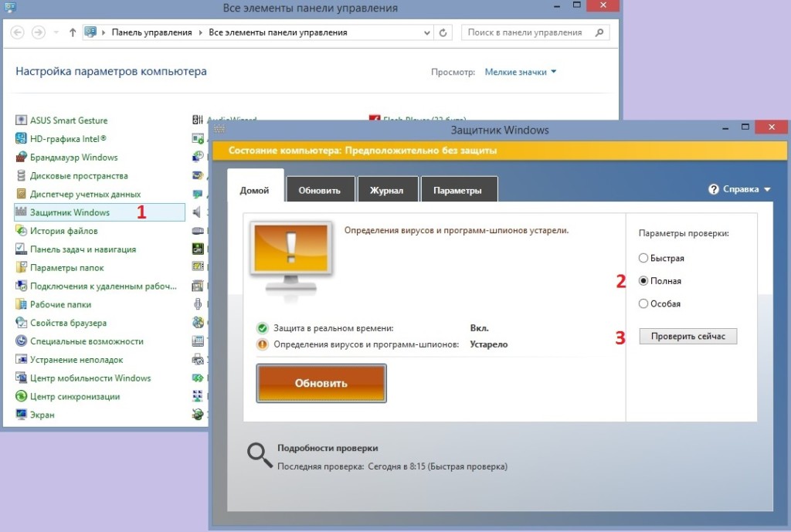Open recent locations arrow in Control Panel
Image resolution: width=791 pixels, height=532 pixels.
coord(56,32)
